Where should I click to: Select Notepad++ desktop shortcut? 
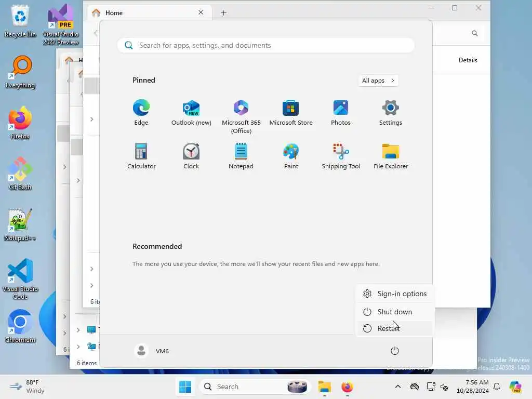pyautogui.click(x=20, y=225)
